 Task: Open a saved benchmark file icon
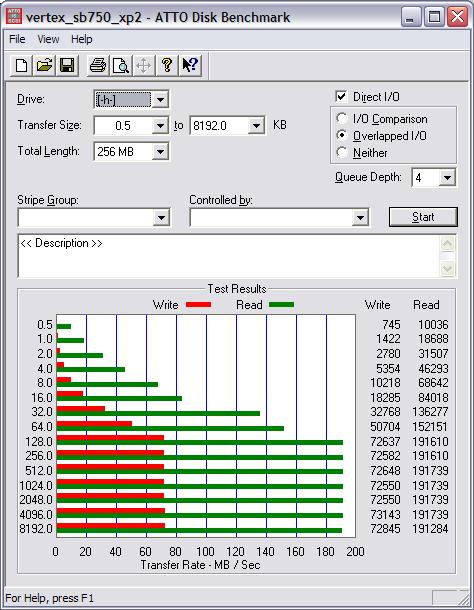tap(44, 65)
